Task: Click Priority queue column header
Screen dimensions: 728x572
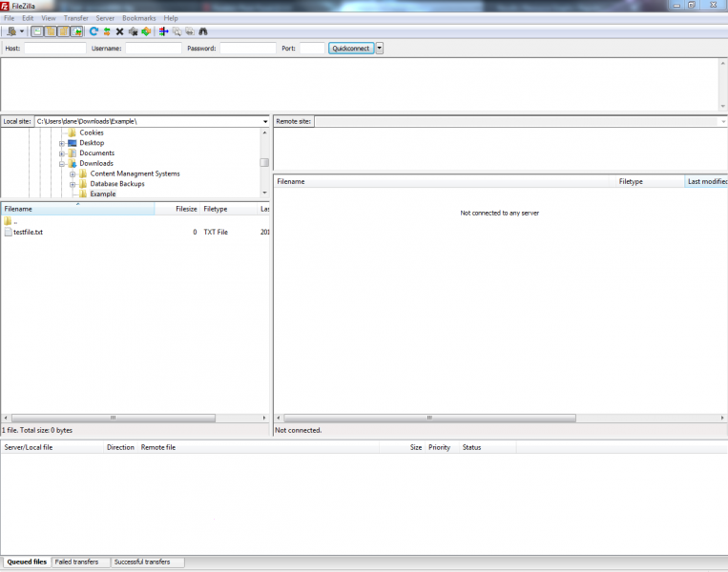Action: click(442, 447)
